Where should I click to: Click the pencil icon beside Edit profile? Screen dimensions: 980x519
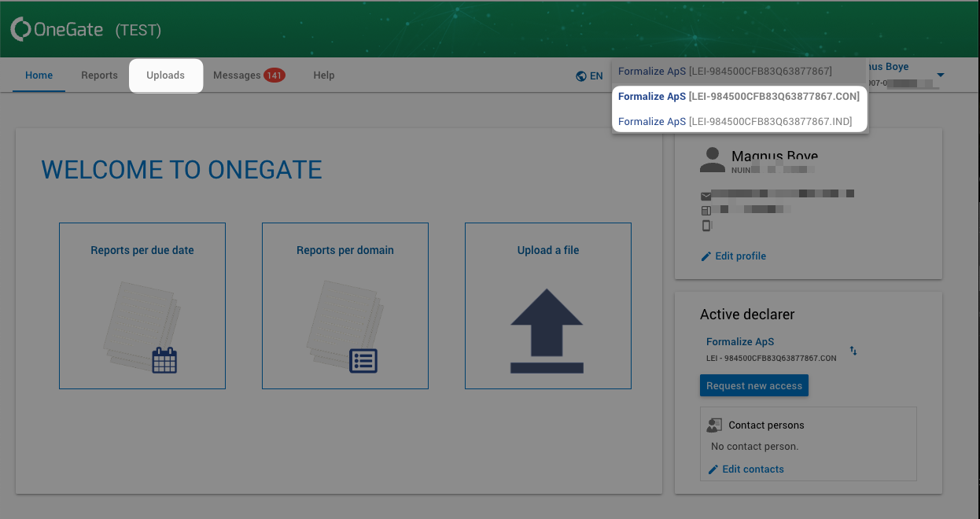tap(706, 256)
